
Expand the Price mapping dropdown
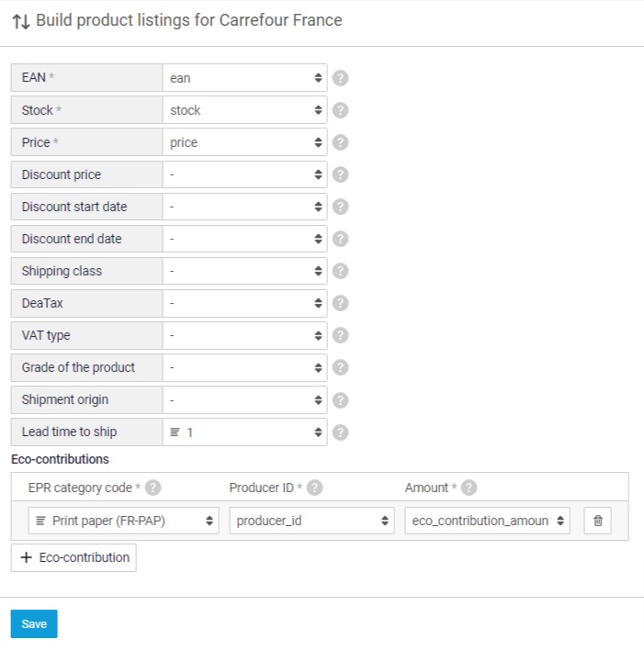tap(244, 142)
